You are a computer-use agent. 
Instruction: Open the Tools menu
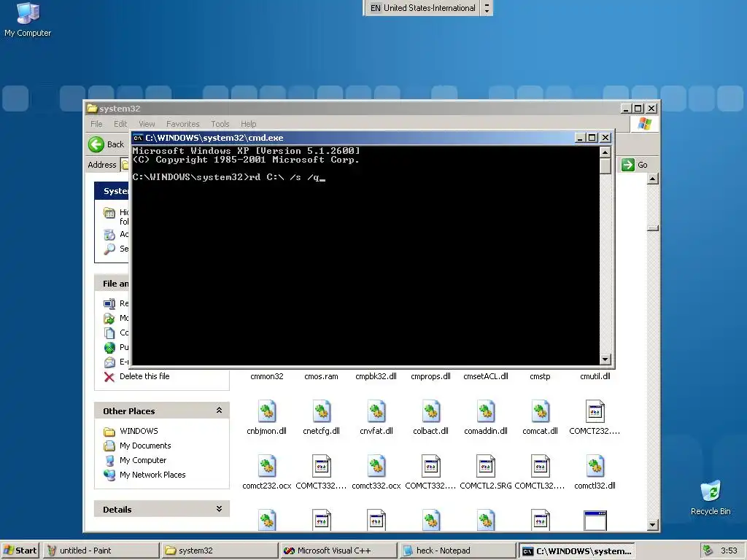pos(220,124)
